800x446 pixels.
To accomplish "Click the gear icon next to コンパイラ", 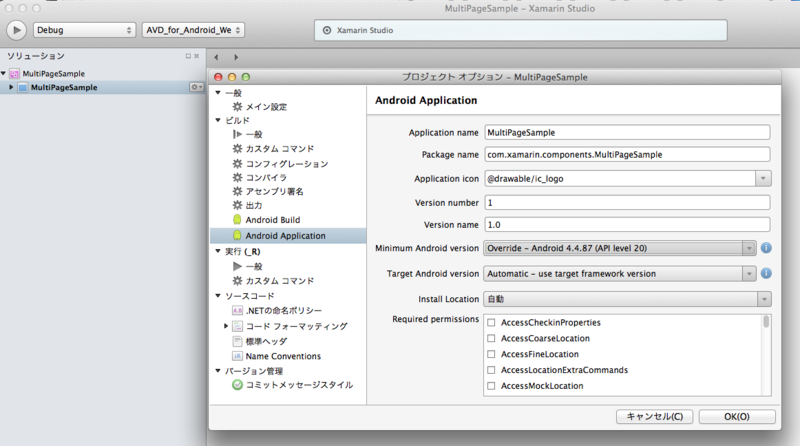I will (x=237, y=178).
